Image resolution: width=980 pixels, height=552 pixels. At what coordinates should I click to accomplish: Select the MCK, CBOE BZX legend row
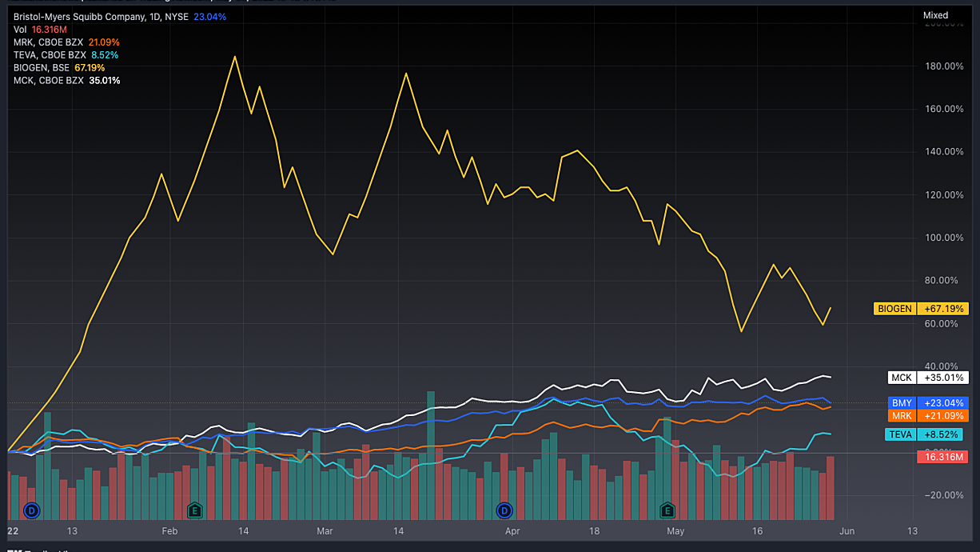pyautogui.click(x=67, y=80)
